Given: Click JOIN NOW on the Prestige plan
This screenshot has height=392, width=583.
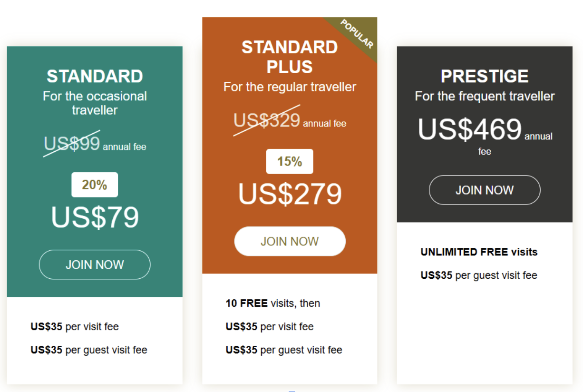Looking at the screenshot, I should point(485,190).
